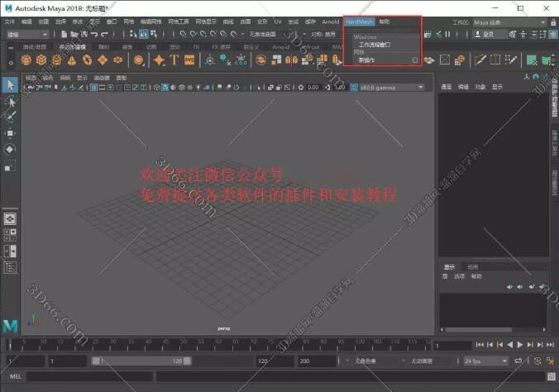Activate the Scale tool in toolbox
The image size is (559, 392).
(10, 165)
